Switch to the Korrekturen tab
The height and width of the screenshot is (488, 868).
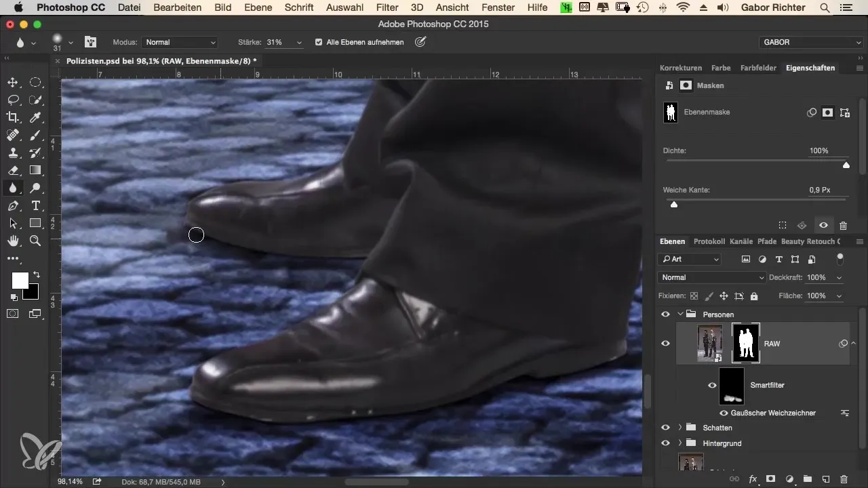pyautogui.click(x=680, y=68)
